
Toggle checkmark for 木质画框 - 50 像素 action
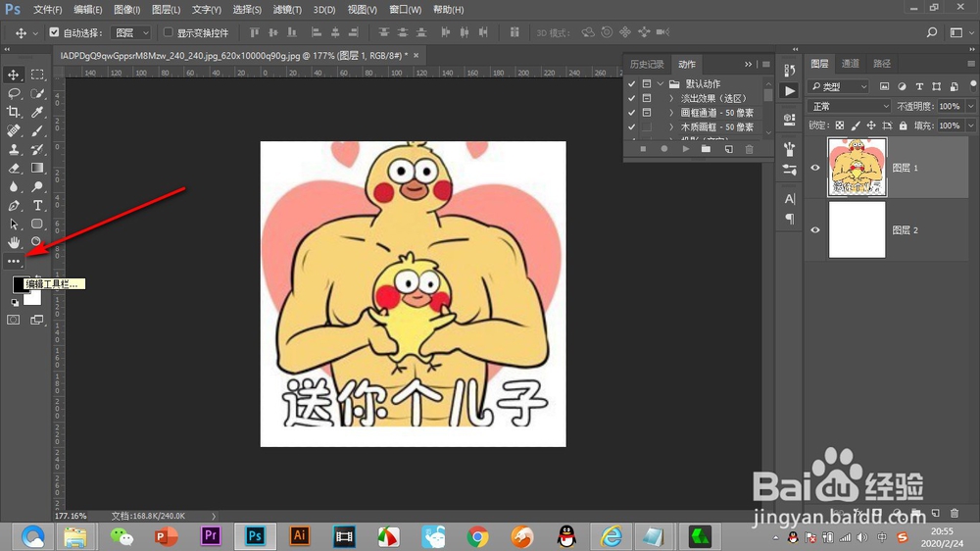tap(632, 126)
